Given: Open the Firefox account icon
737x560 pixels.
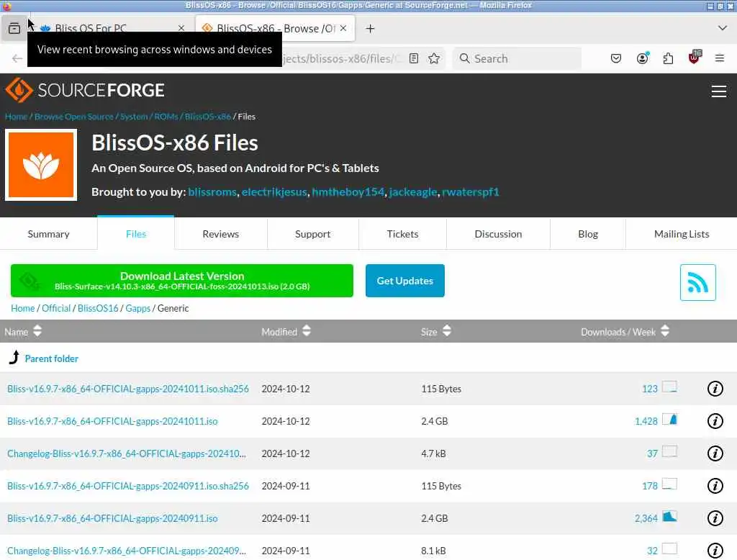Looking at the screenshot, I should tap(642, 58).
